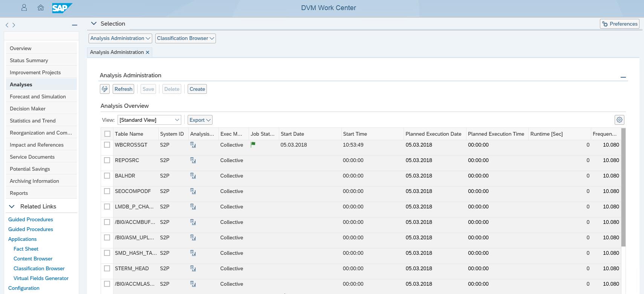Click the table vertical scrollbar

pyautogui.click(x=623, y=187)
